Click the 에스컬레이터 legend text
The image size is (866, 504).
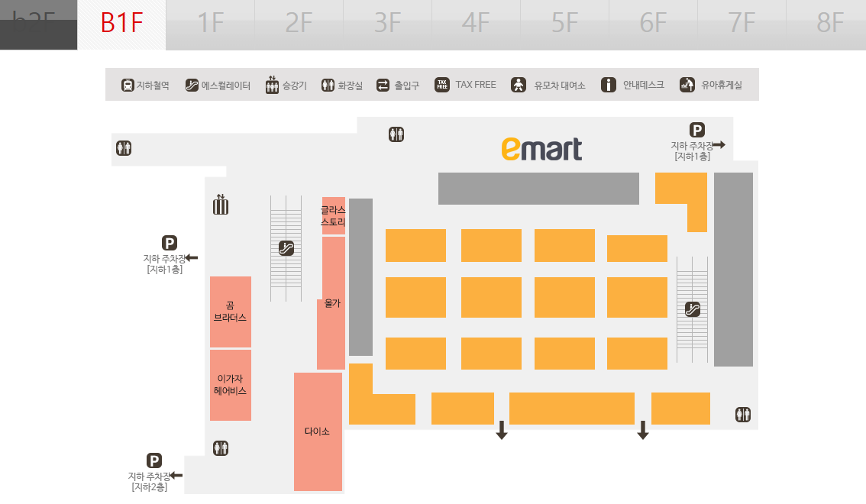click(x=226, y=86)
